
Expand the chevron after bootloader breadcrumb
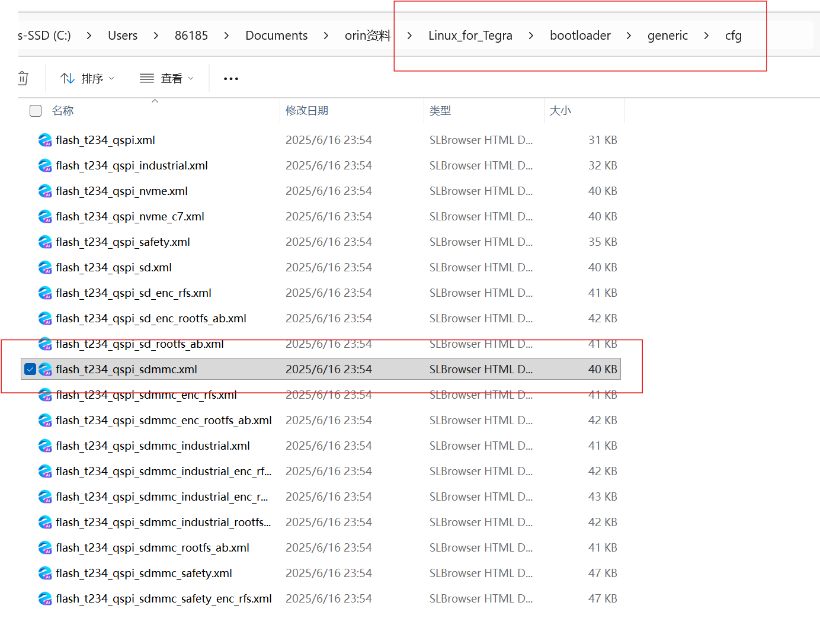[629, 36]
